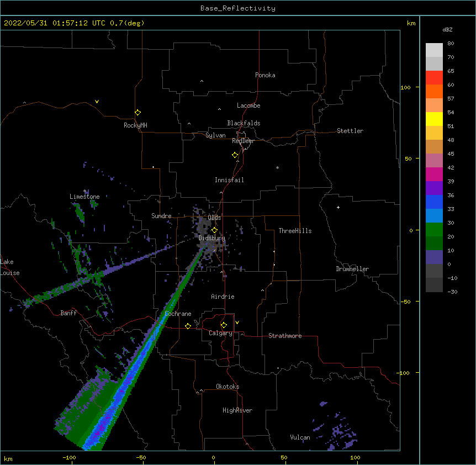Select the Innisfail label

[x=229, y=180]
